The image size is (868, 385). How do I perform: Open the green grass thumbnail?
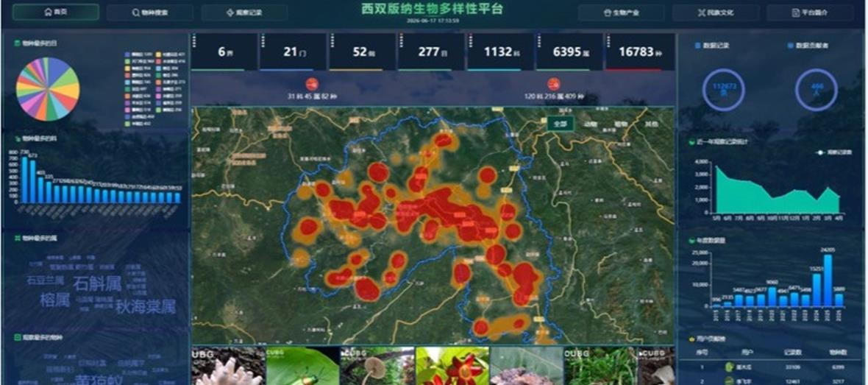[x=601, y=366]
